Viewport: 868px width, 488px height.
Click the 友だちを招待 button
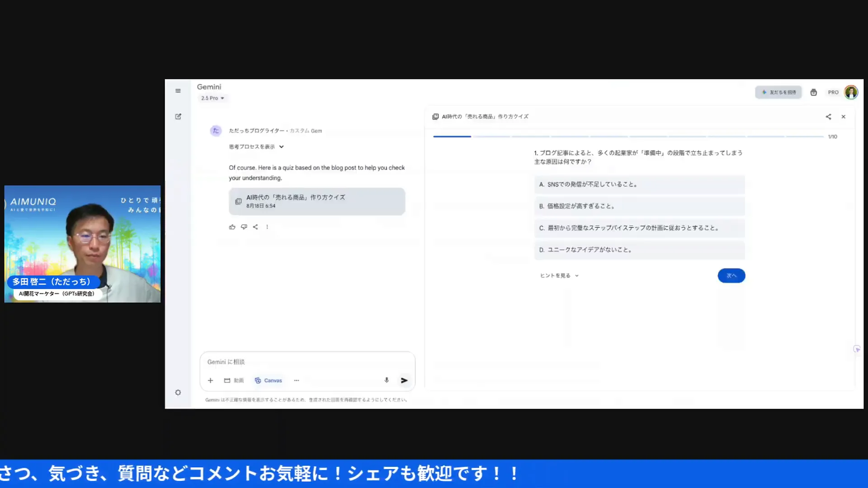[778, 92]
